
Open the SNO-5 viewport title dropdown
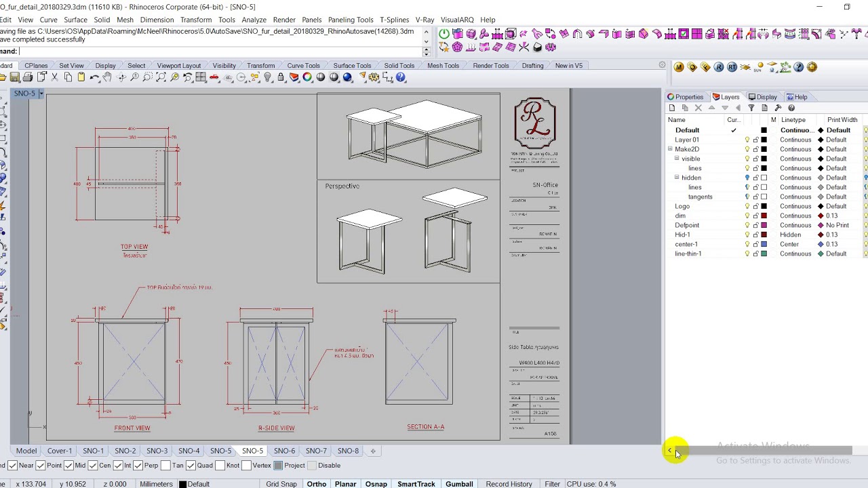point(41,94)
